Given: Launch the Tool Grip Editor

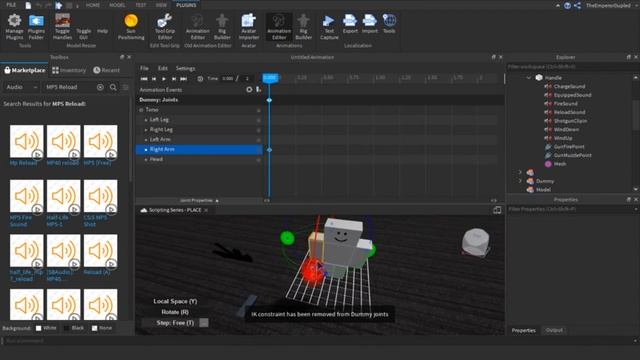Looking at the screenshot, I should (165, 27).
